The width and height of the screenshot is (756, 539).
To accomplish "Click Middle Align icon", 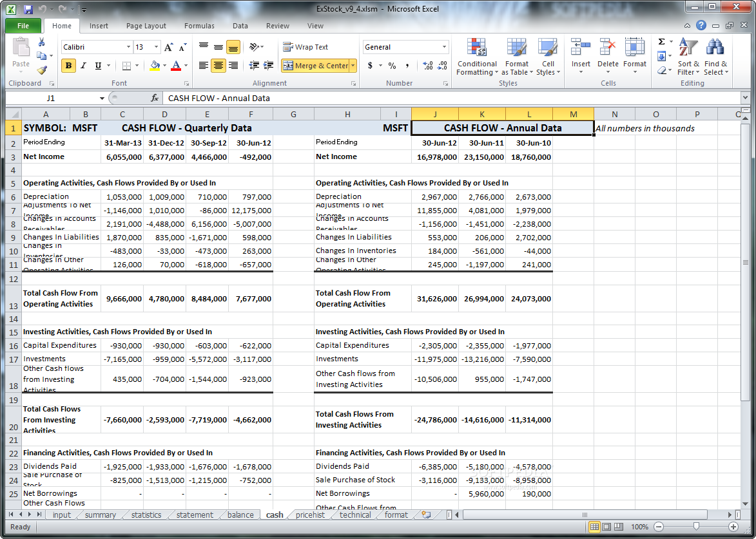I will tap(218, 47).
